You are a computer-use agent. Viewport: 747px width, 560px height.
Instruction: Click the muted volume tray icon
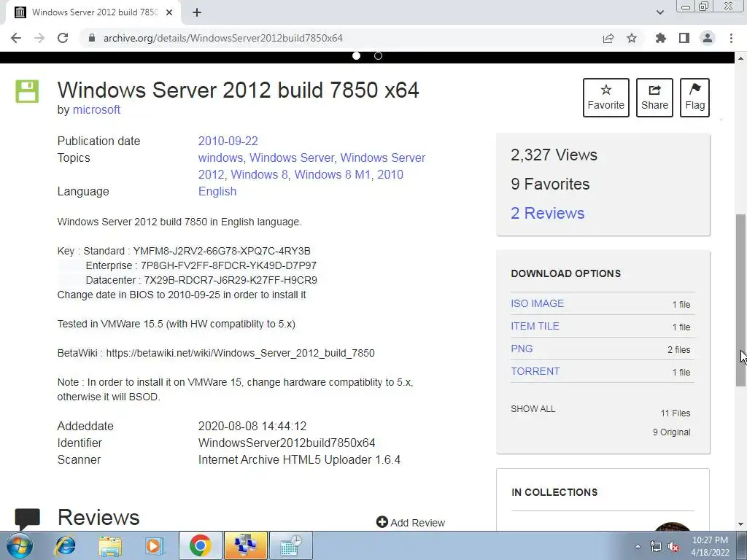[x=673, y=546]
